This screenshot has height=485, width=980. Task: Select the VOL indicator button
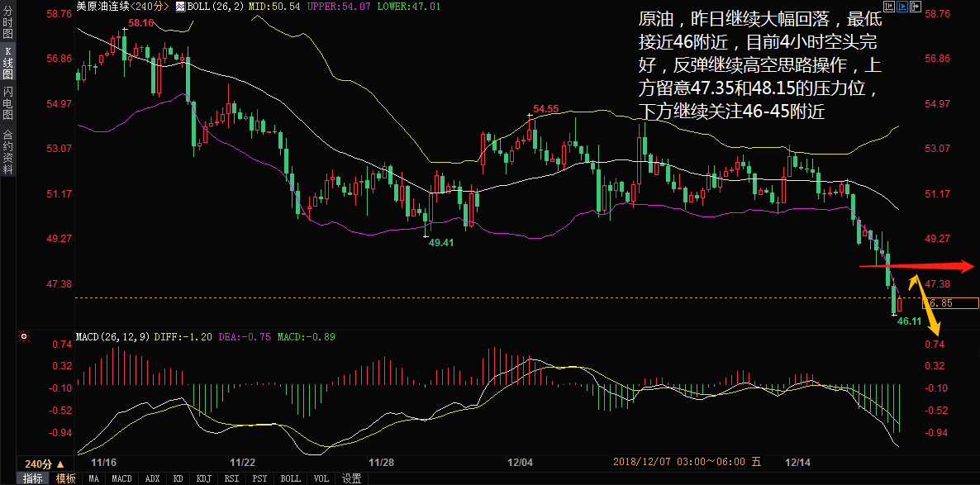[320, 478]
